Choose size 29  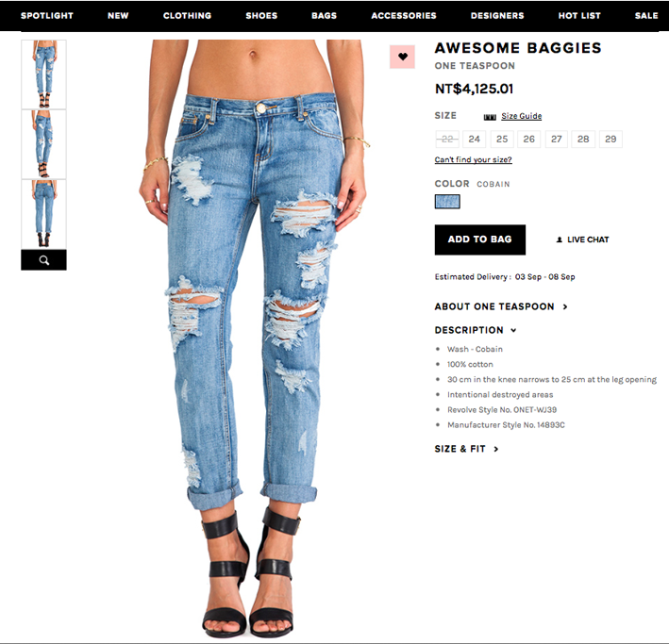point(610,139)
